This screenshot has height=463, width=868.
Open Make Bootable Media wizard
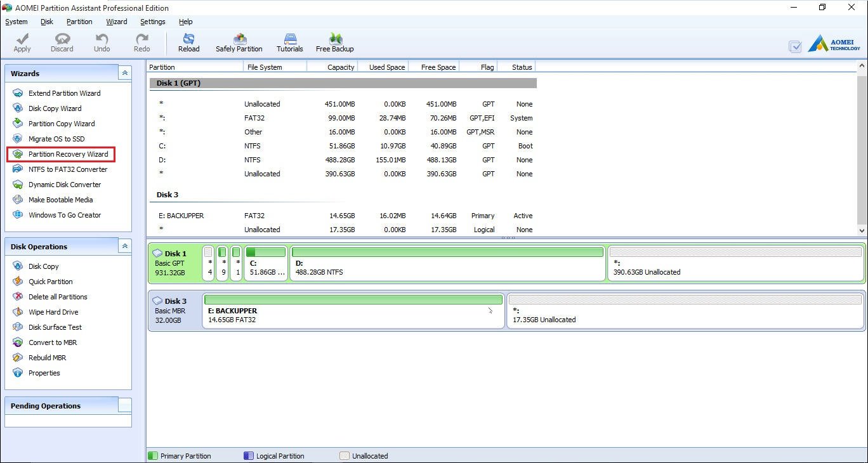tap(53, 200)
